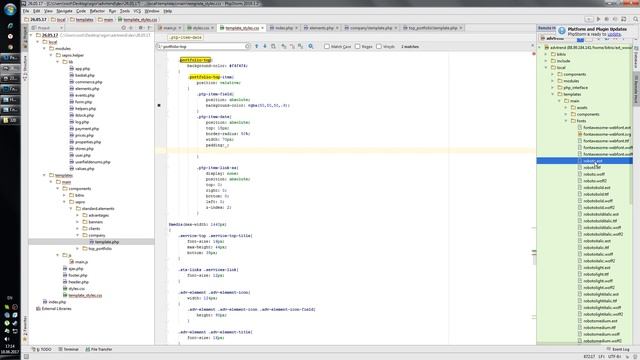640x360 pixels.
Task: Click the templates breadcrumb in the navigation bar
Action: coord(81,19)
